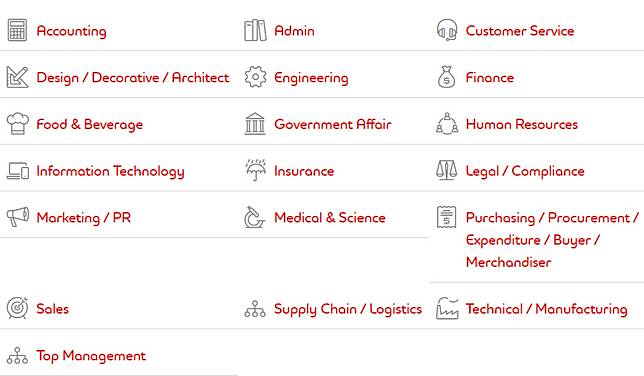Go to Information Technology jobs
Viewport: 644px width, 376px height.
coord(110,171)
